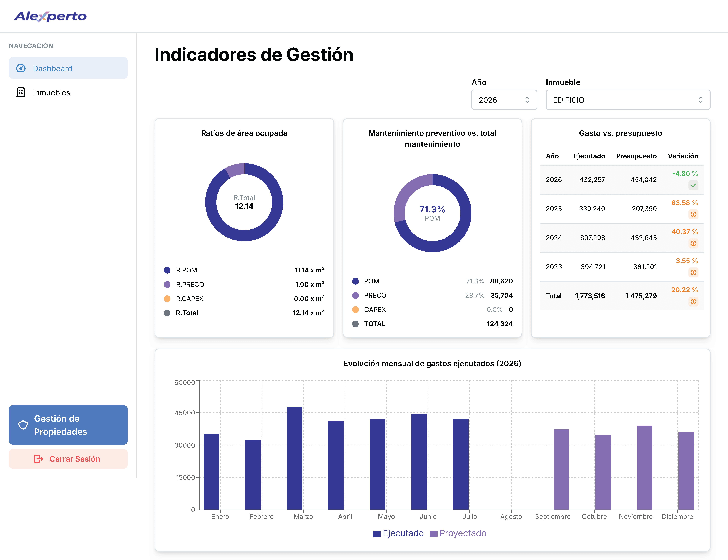The image size is (728, 560).
Task: Click the POM legend dot
Action: (355, 281)
